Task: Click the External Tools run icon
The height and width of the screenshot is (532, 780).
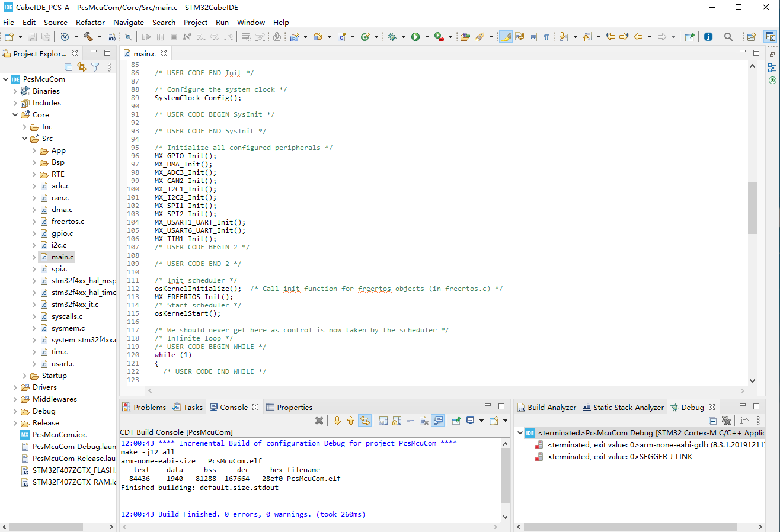Action: tap(439, 37)
